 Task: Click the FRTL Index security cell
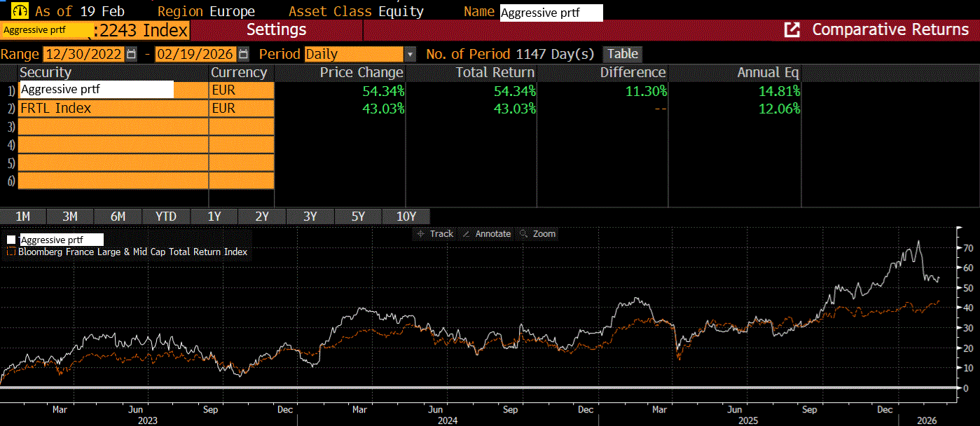(112, 108)
